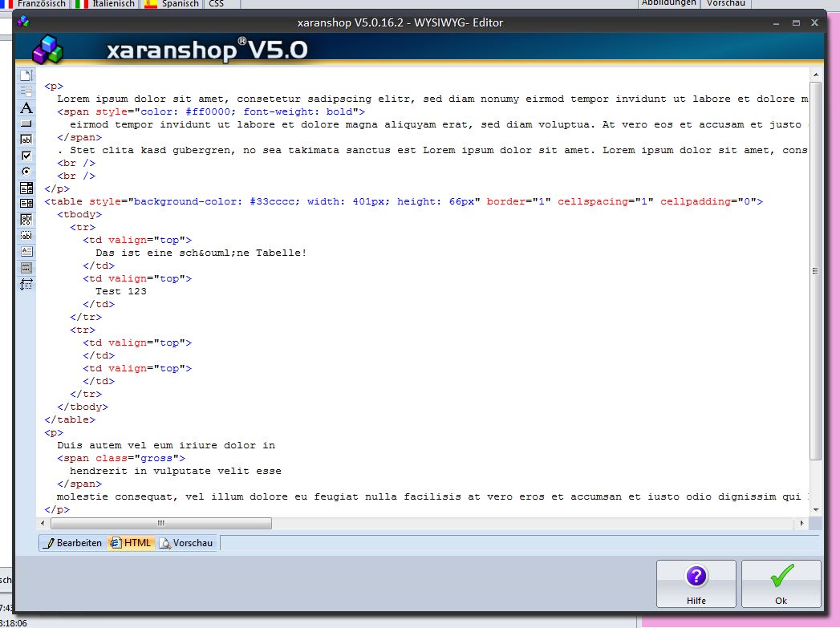840x628 pixels.
Task: Click the xaranshop title bar app icon
Action: point(23,22)
